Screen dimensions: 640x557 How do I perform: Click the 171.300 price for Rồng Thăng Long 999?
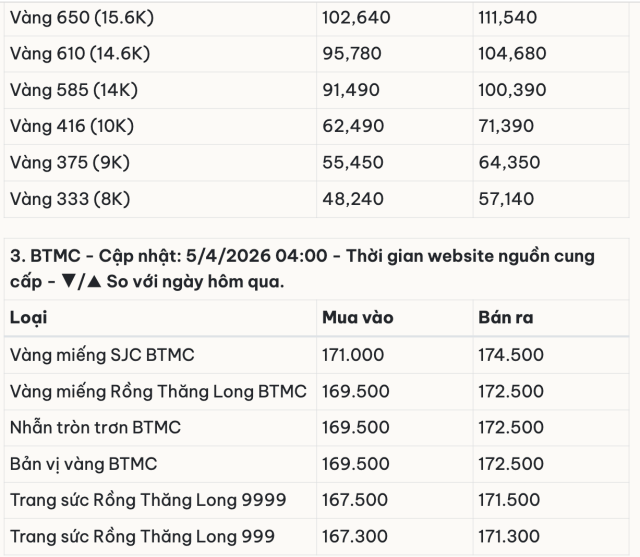click(511, 536)
